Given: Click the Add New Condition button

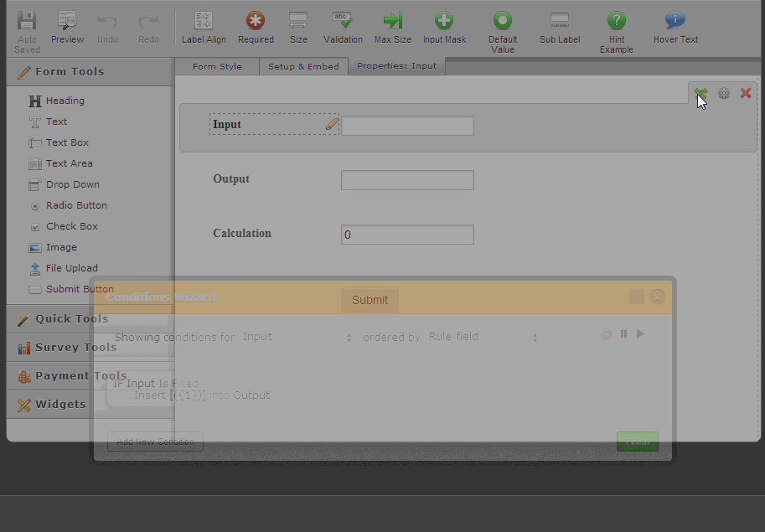Looking at the screenshot, I should coord(155,442).
